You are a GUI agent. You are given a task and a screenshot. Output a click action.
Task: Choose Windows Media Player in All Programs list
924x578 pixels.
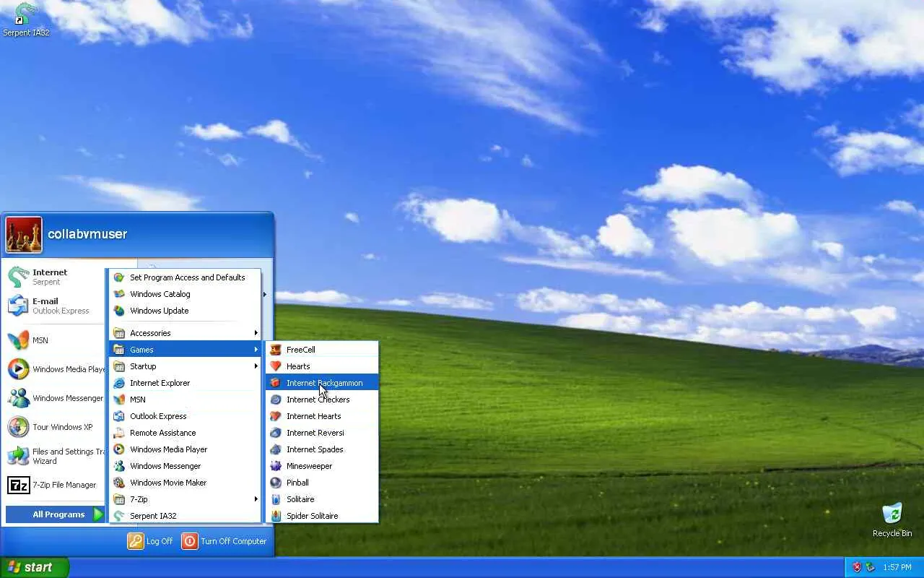(x=185, y=449)
